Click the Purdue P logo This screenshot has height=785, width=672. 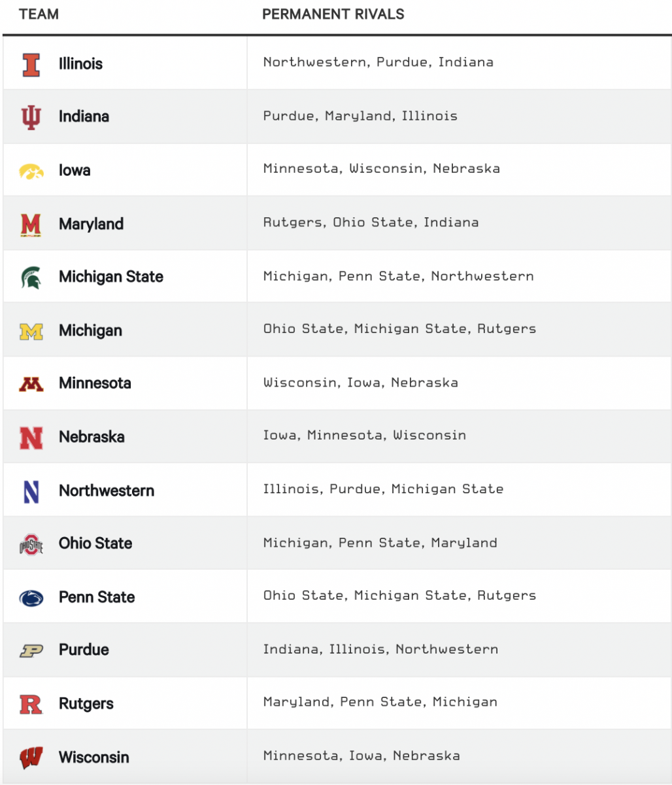coord(31,651)
